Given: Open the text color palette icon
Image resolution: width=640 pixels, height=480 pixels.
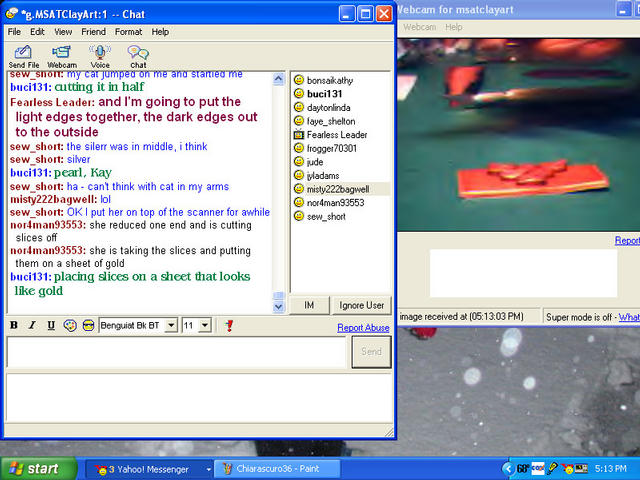Looking at the screenshot, I should (x=70, y=325).
